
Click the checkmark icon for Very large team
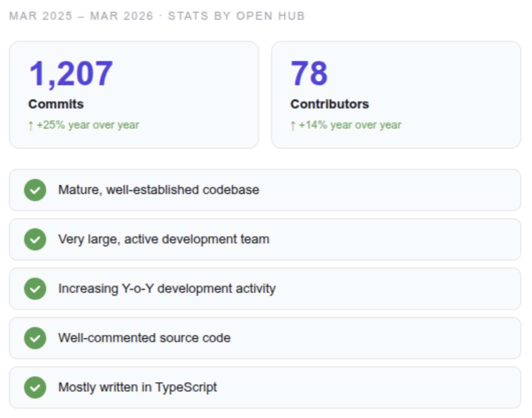tap(35, 239)
